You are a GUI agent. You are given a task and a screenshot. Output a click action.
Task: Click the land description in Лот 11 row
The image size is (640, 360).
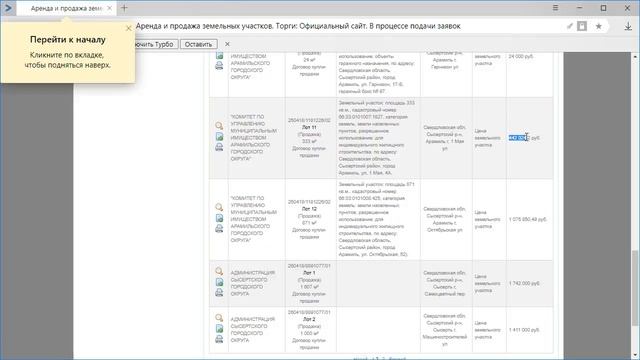(x=377, y=138)
